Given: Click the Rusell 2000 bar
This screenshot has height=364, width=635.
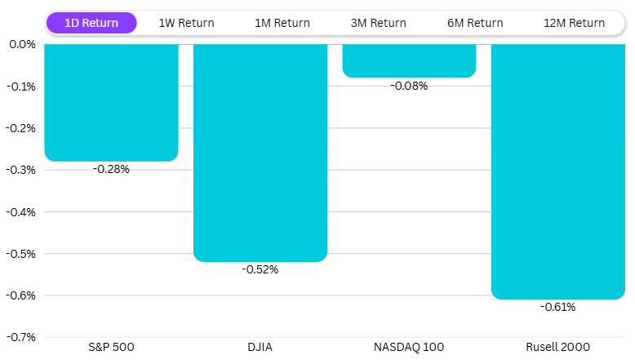Looking at the screenshot, I should [557, 171].
